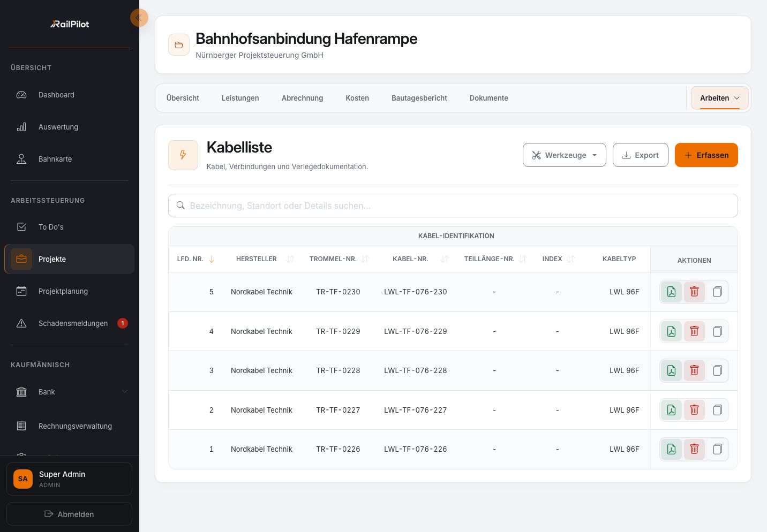Switch to the Übersicht tab
Viewport: 767px width, 532px height.
click(183, 98)
